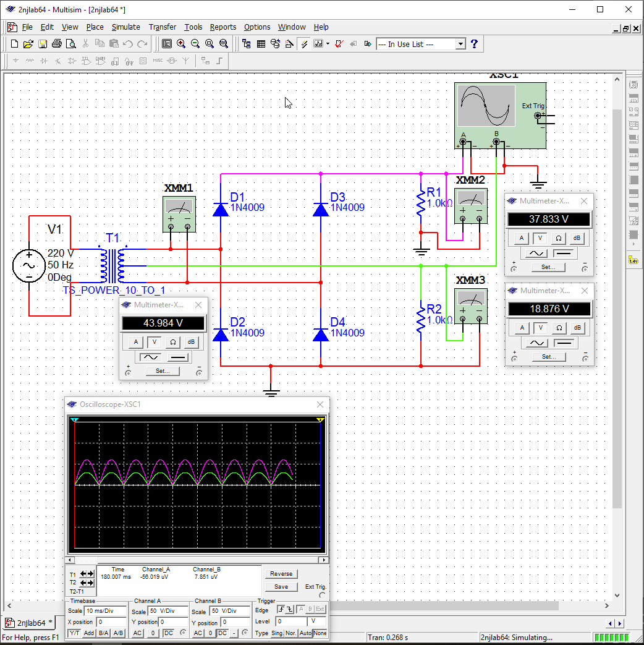Select falling edge trigger
Image resolution: width=644 pixels, height=645 pixels.
click(290, 609)
